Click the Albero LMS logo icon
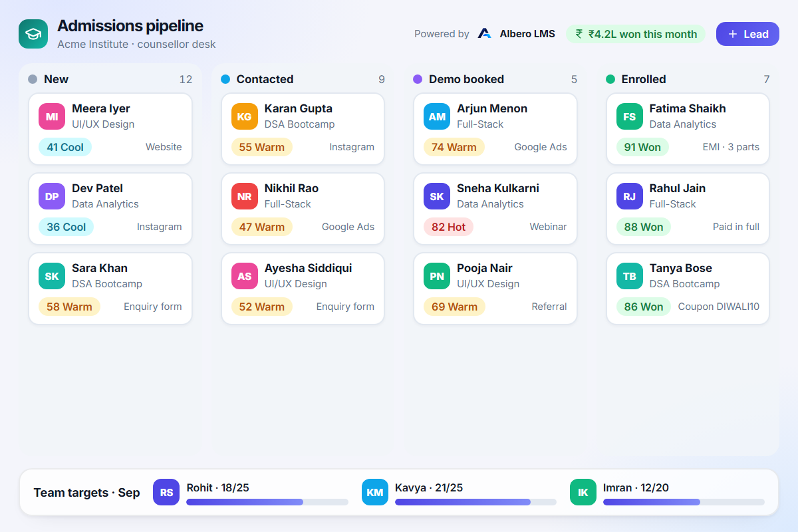The height and width of the screenshot is (532, 798). tap(485, 34)
